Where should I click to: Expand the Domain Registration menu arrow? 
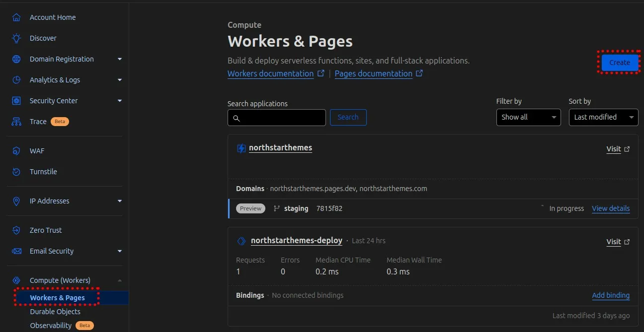coord(119,59)
